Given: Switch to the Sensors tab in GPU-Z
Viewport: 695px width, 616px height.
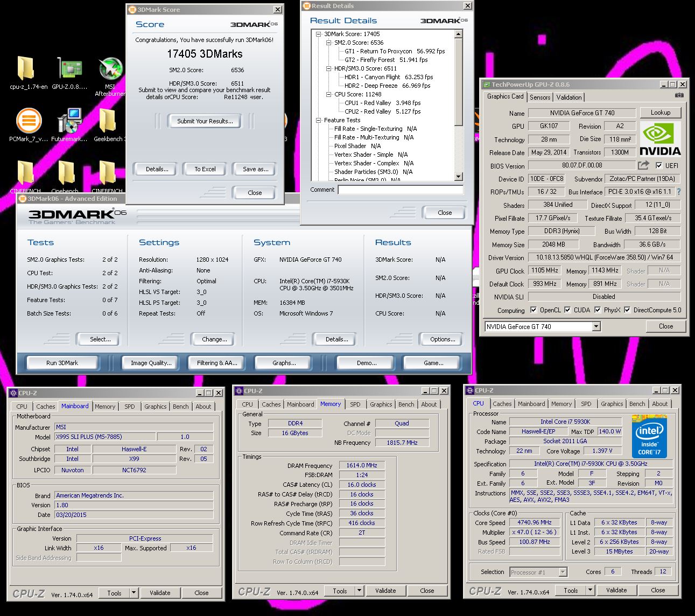Looking at the screenshot, I should [x=540, y=97].
